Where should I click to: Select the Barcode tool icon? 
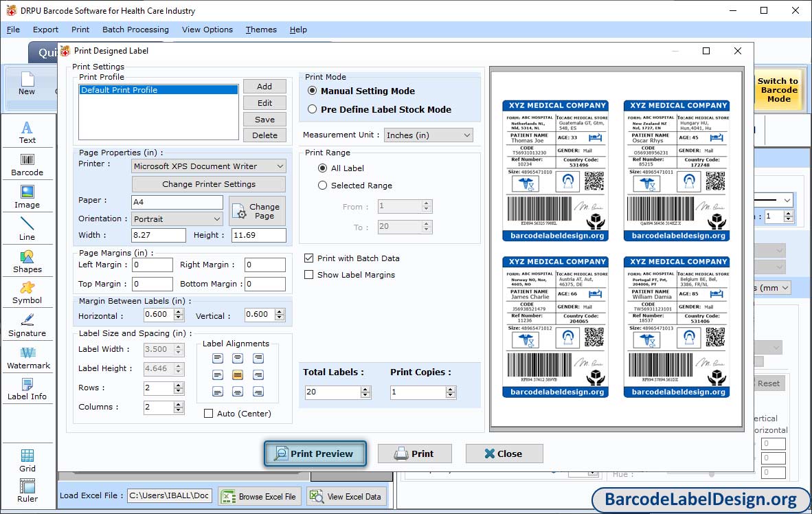coord(27,164)
